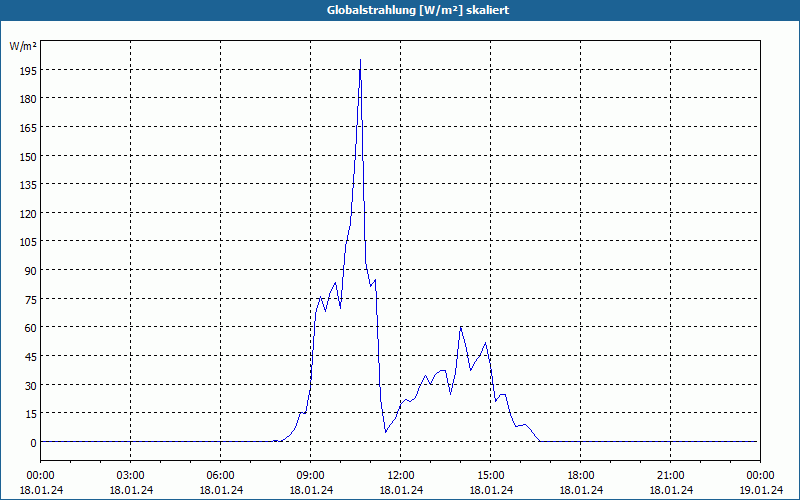
Task: Select the y-axis tick label '165'
Action: (29, 128)
